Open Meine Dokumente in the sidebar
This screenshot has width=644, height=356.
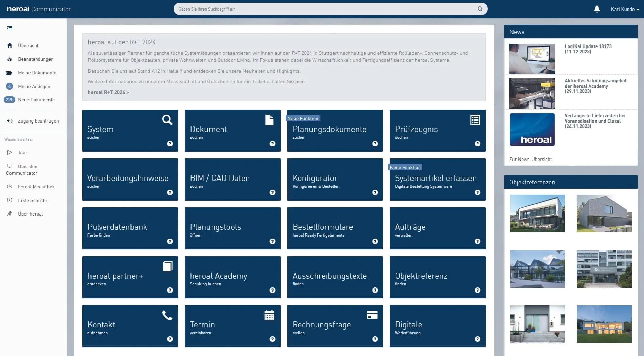[37, 73]
